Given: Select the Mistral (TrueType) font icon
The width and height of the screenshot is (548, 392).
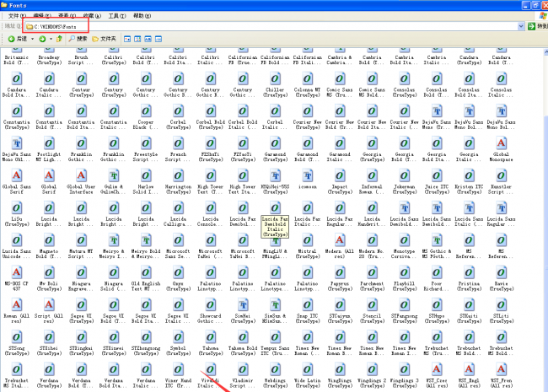Looking at the screenshot, I should coord(308,240).
